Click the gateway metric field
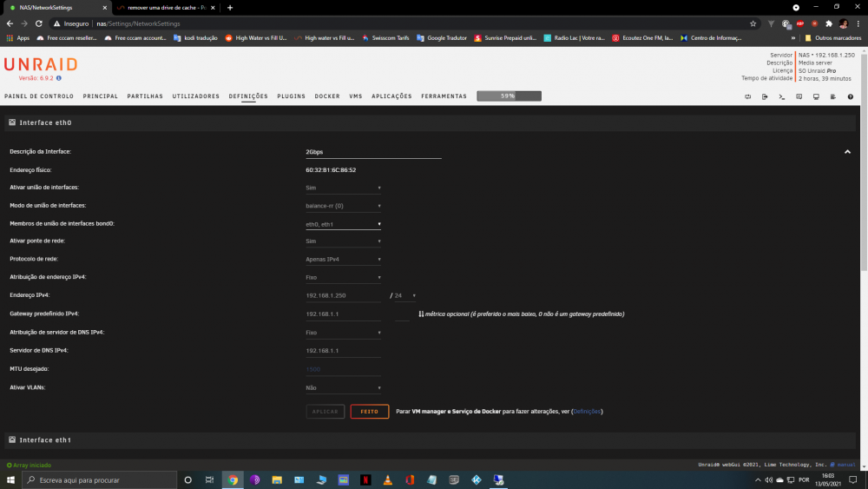Viewport: 868px width, 489px height. point(402,314)
